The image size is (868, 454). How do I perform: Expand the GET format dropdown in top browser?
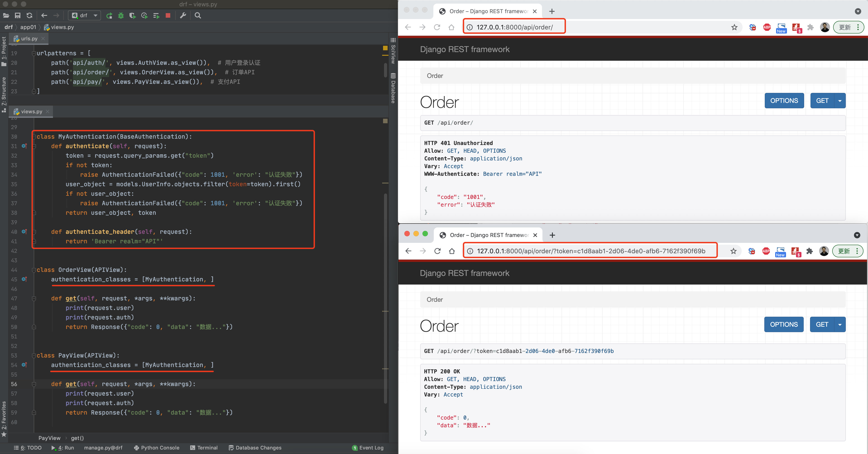point(840,101)
